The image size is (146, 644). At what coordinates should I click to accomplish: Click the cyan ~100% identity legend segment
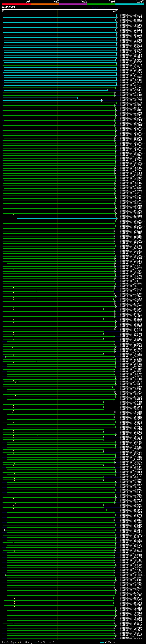130,4
